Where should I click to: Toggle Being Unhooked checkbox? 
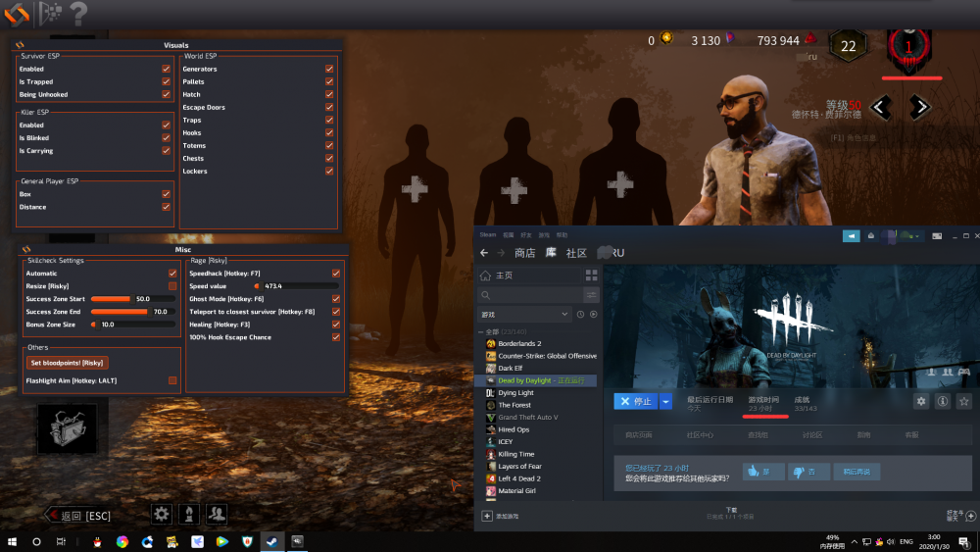[167, 94]
